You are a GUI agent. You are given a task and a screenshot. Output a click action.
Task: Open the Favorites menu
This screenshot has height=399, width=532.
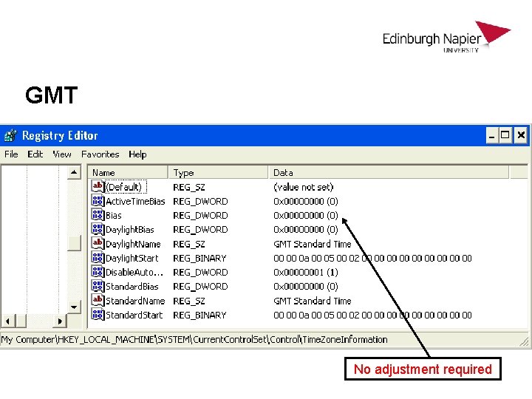tap(100, 154)
